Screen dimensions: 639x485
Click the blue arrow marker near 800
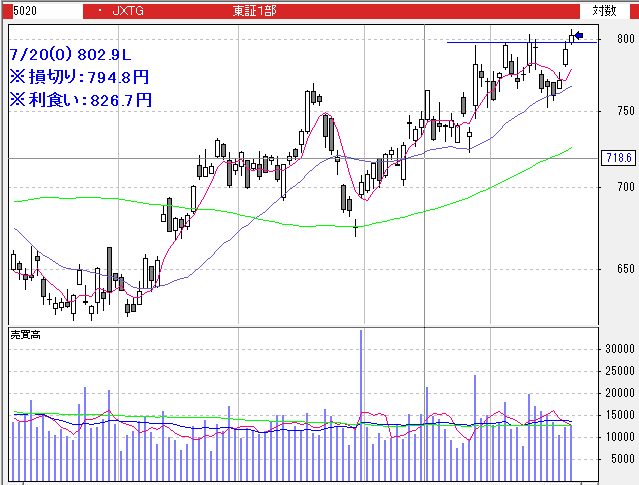tap(579, 35)
